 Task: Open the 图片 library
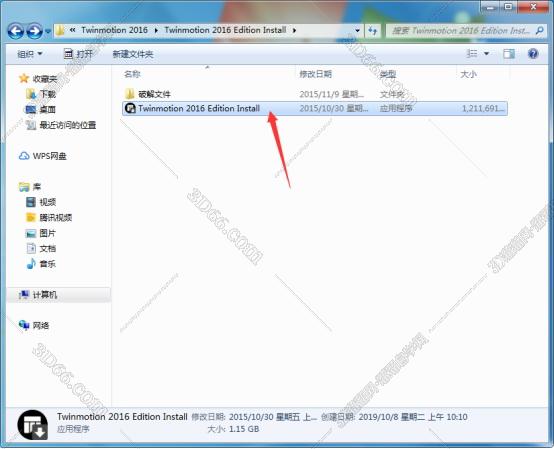[48, 233]
